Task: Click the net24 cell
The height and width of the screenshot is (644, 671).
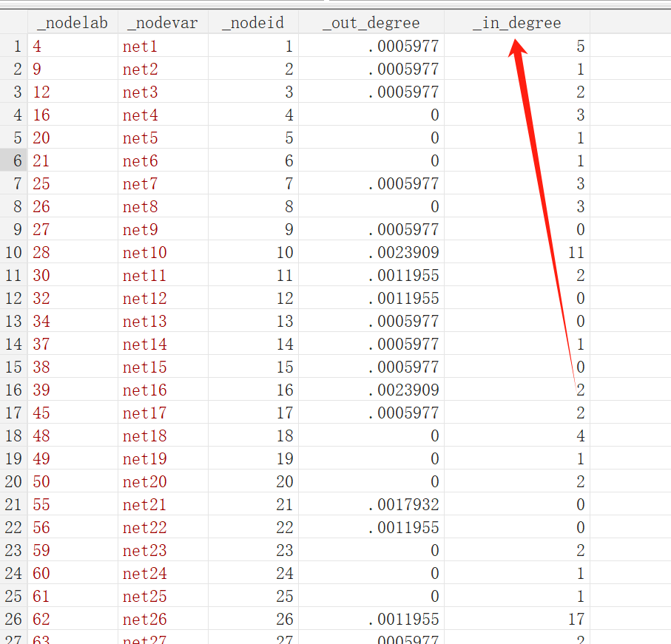Action: click(163, 574)
